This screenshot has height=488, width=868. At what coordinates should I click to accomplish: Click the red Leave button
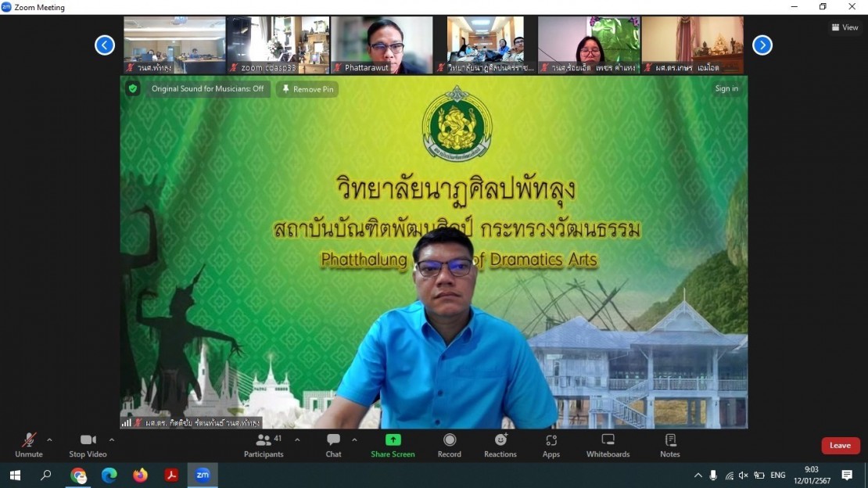pyautogui.click(x=841, y=445)
